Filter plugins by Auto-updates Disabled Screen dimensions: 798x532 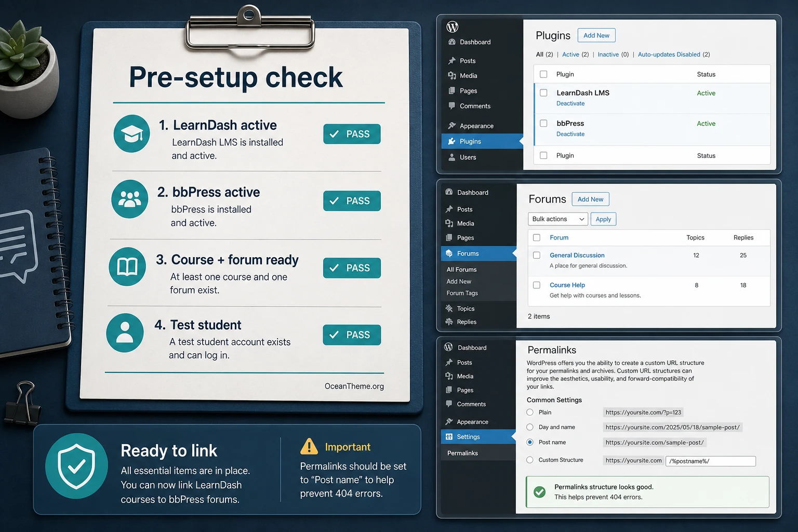click(x=669, y=55)
